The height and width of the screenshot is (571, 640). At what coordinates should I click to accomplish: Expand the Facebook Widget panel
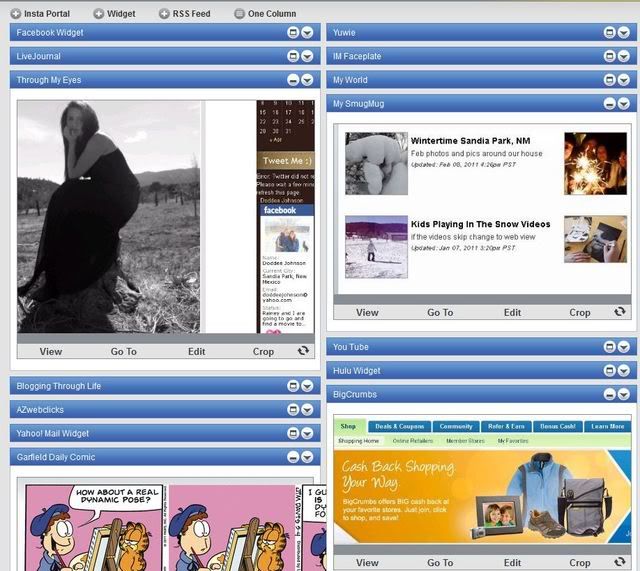[293, 32]
